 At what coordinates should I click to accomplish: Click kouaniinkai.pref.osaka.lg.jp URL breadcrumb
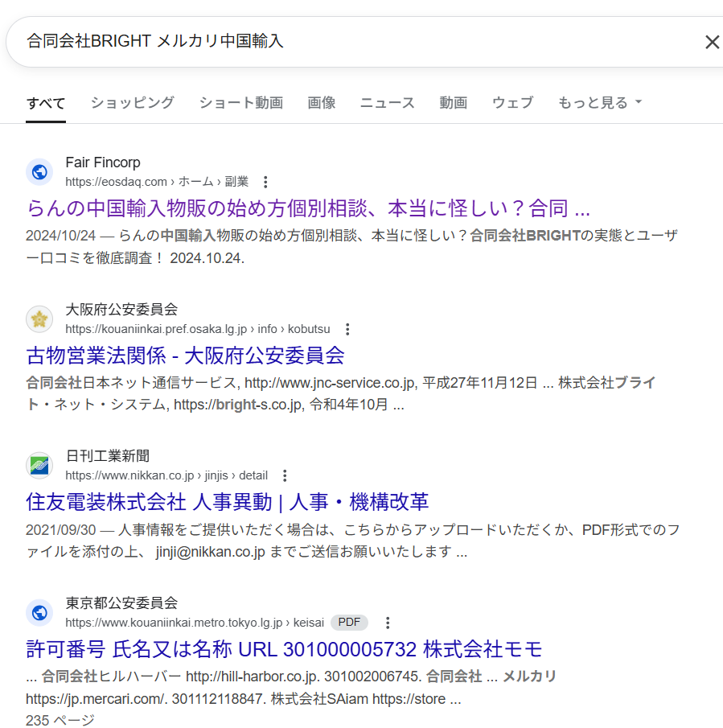click(197, 329)
